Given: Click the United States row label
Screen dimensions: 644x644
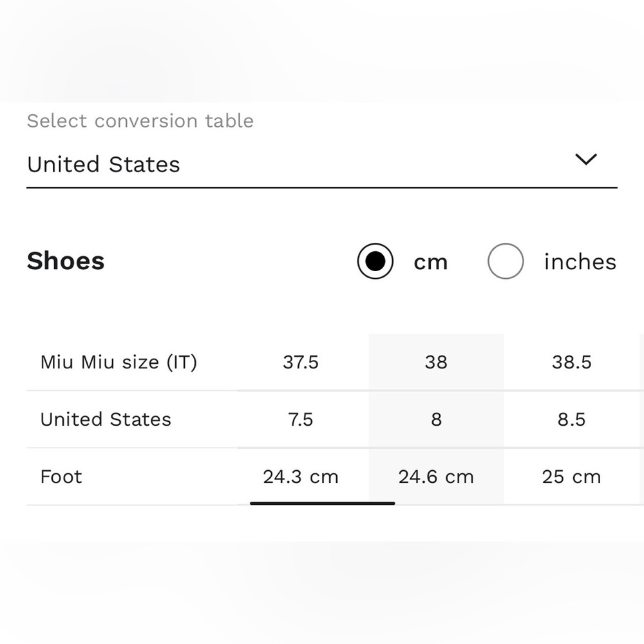Looking at the screenshot, I should (x=106, y=420).
